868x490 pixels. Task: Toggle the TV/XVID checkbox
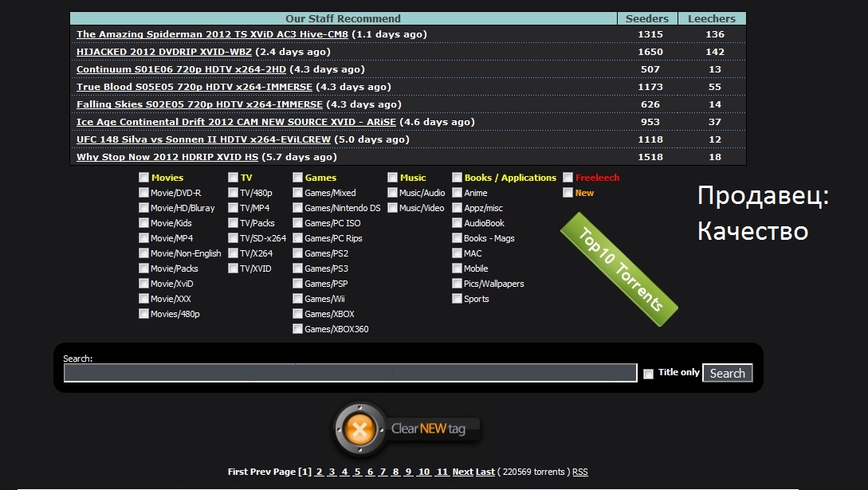click(233, 269)
